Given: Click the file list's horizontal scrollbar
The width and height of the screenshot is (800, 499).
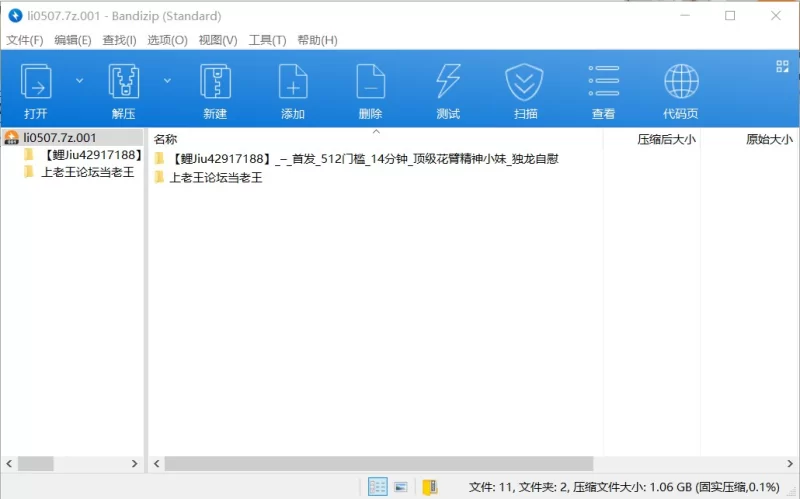Looking at the screenshot, I should pyautogui.click(x=380, y=464).
